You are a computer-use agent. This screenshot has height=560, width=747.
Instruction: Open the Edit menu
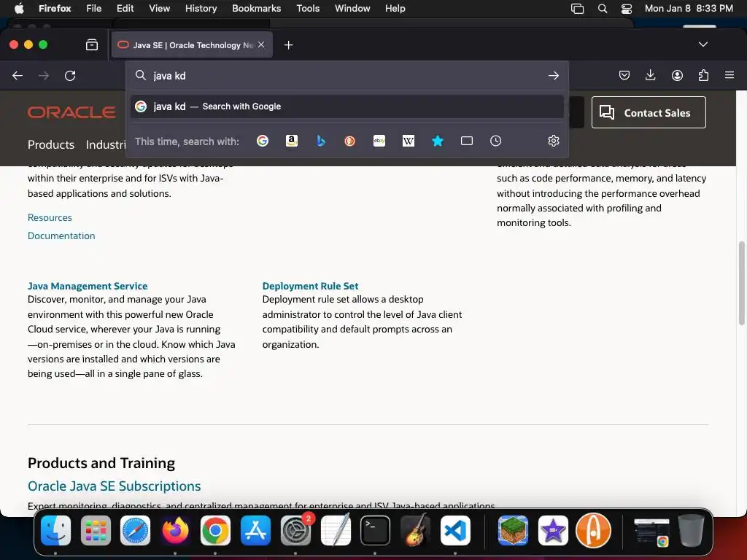(x=125, y=8)
